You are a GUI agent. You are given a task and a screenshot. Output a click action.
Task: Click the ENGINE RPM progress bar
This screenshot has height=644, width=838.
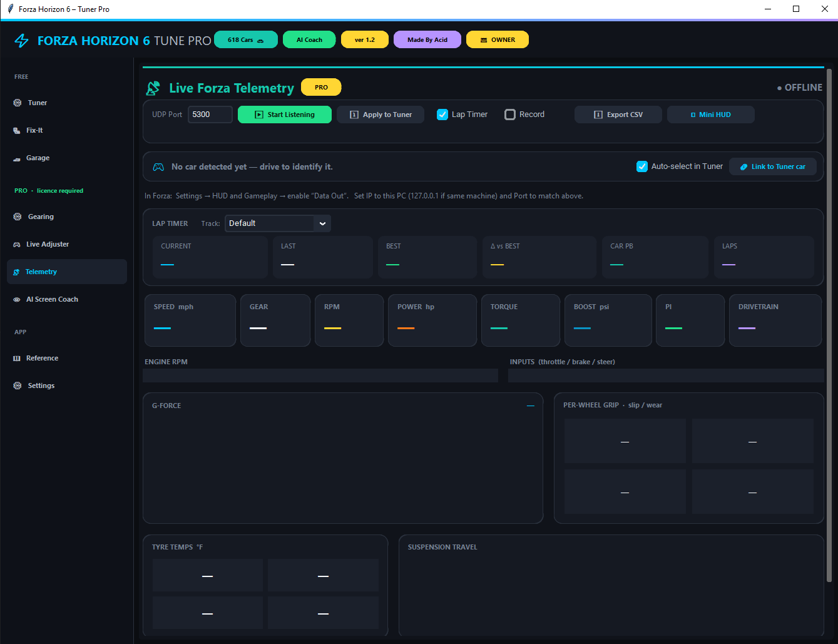320,376
